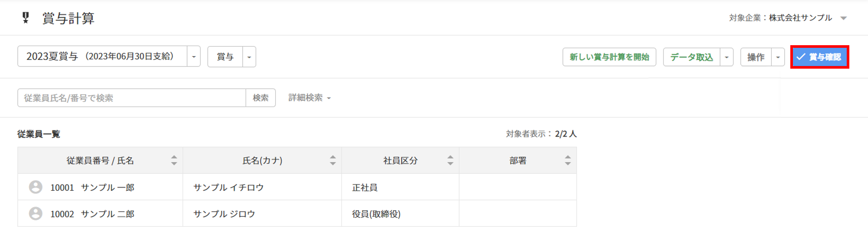Image resolution: width=868 pixels, height=249 pixels.
Task: Expand the 操作 dropdown arrow
Action: (778, 57)
